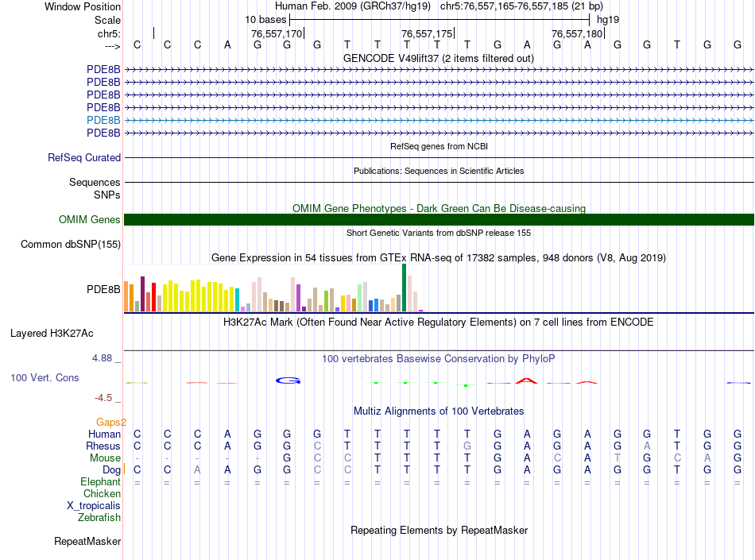Select the Common dbSNP(155) track label
Viewport: 755px width, 560px height.
point(70,245)
